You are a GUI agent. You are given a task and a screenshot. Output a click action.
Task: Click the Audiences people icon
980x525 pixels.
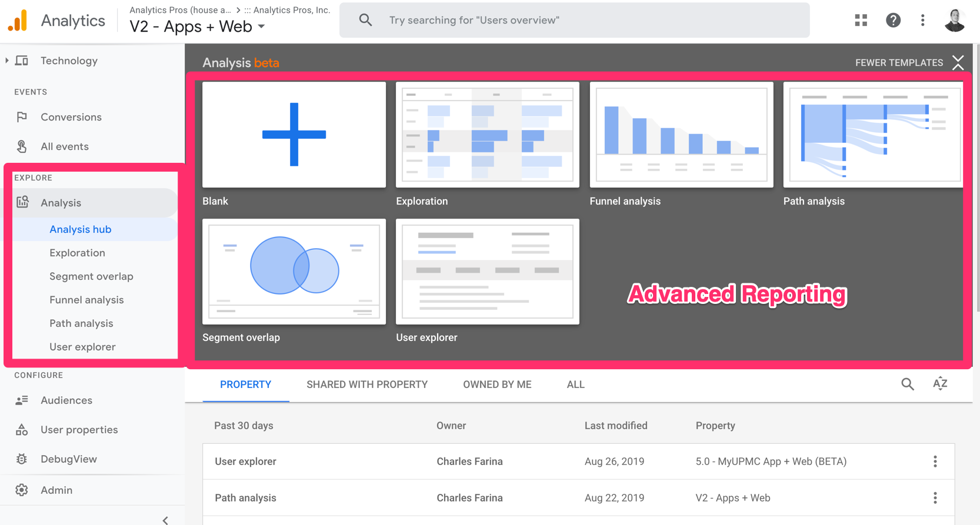pos(22,400)
